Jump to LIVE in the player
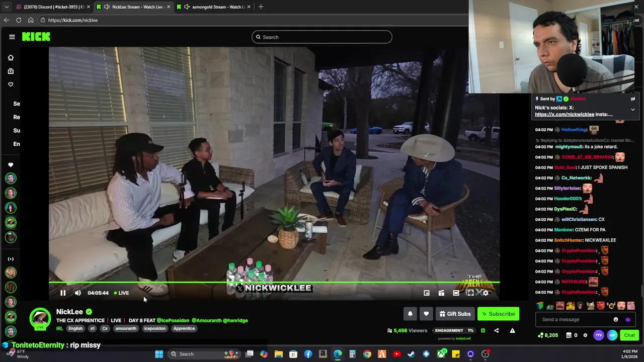The height and width of the screenshot is (362, 644). click(121, 293)
